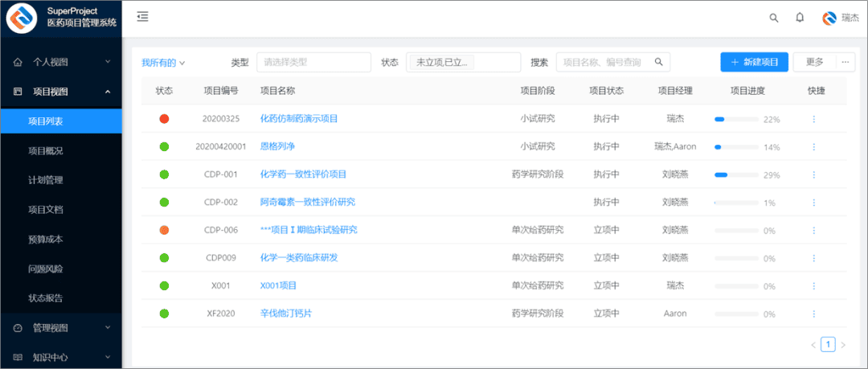Open quick actions for 辛伐他汀钙片
The width and height of the screenshot is (868, 369).
coord(813,314)
